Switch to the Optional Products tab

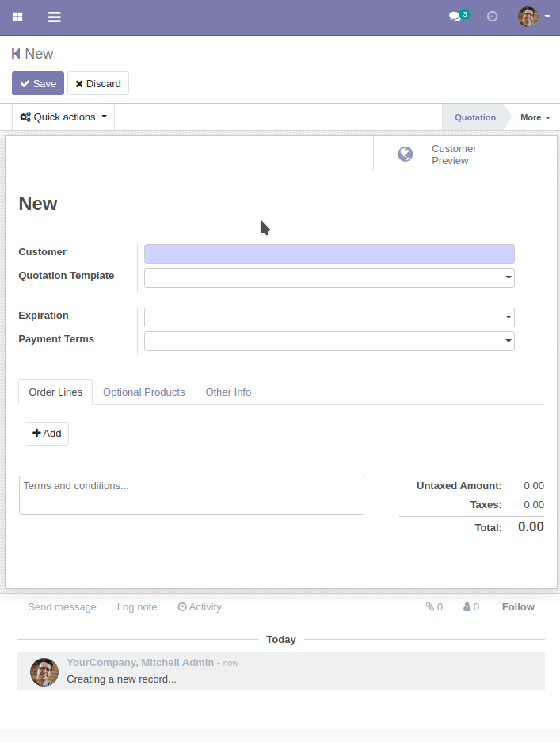(143, 392)
